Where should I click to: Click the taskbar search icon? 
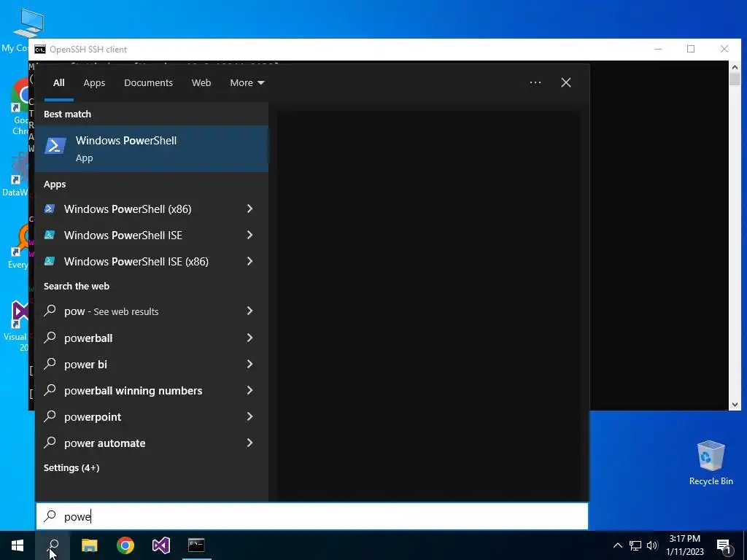53,545
